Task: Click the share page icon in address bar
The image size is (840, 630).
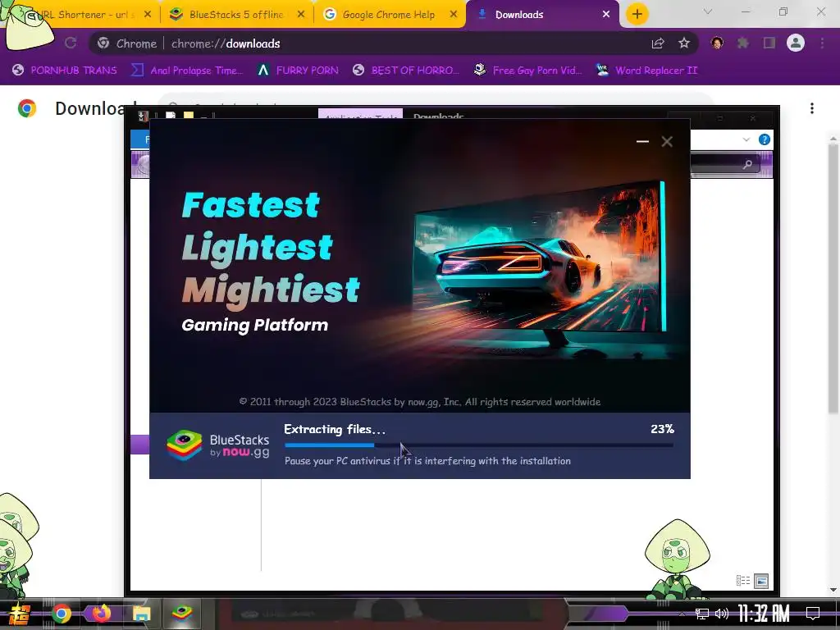Action: 658,43
